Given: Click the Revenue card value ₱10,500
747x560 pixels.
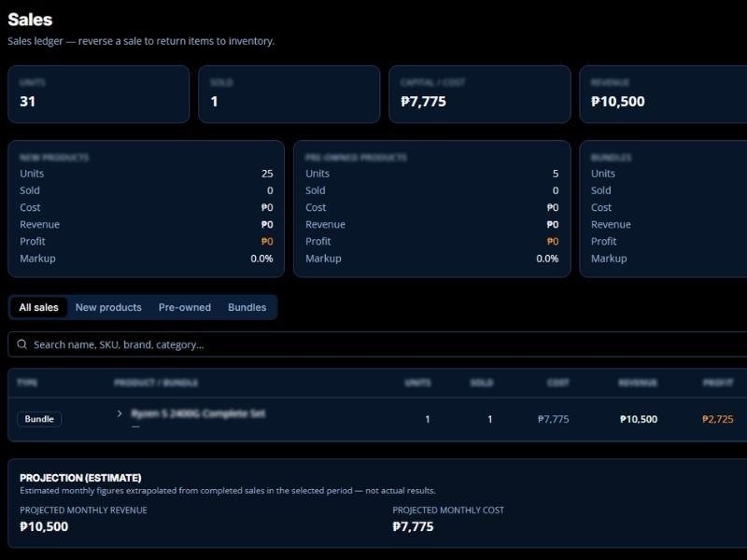Looking at the screenshot, I should (618, 102).
